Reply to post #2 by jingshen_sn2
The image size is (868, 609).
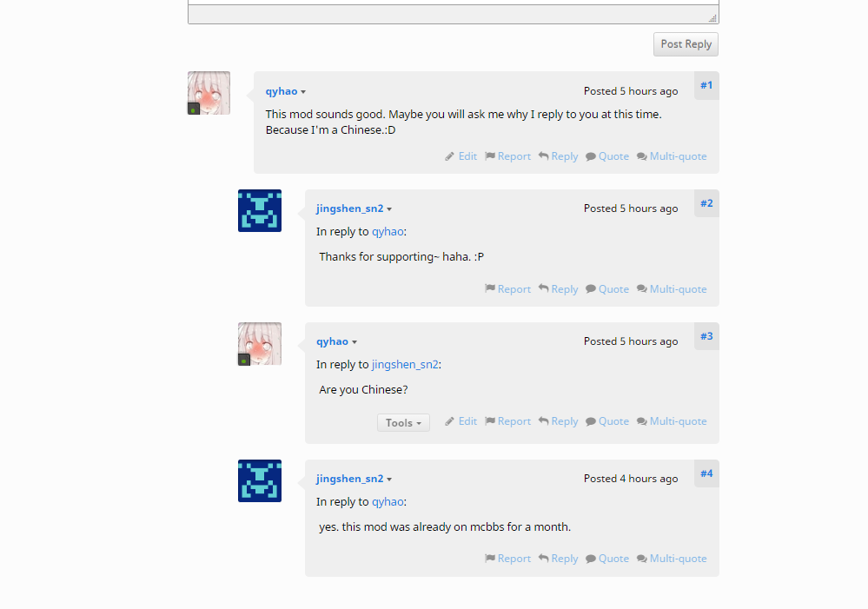tap(558, 289)
